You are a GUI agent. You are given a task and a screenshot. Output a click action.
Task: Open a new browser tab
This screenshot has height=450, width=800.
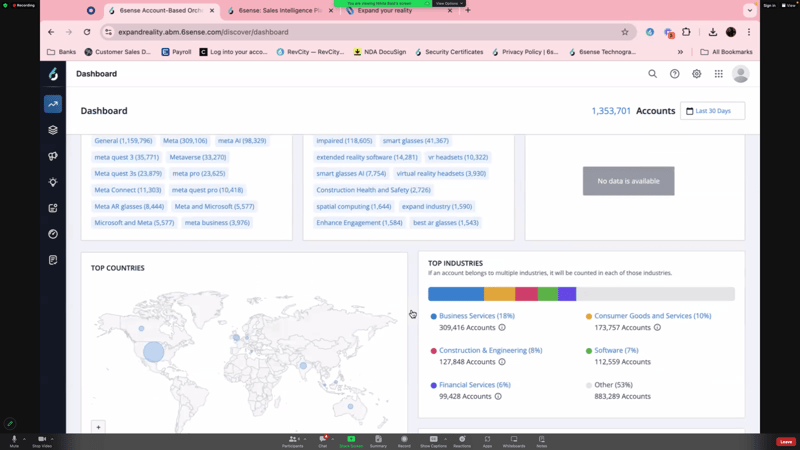(468, 10)
